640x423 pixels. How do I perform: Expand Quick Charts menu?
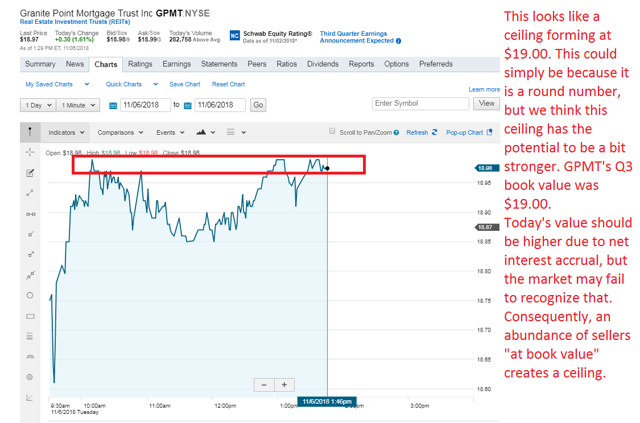click(132, 85)
